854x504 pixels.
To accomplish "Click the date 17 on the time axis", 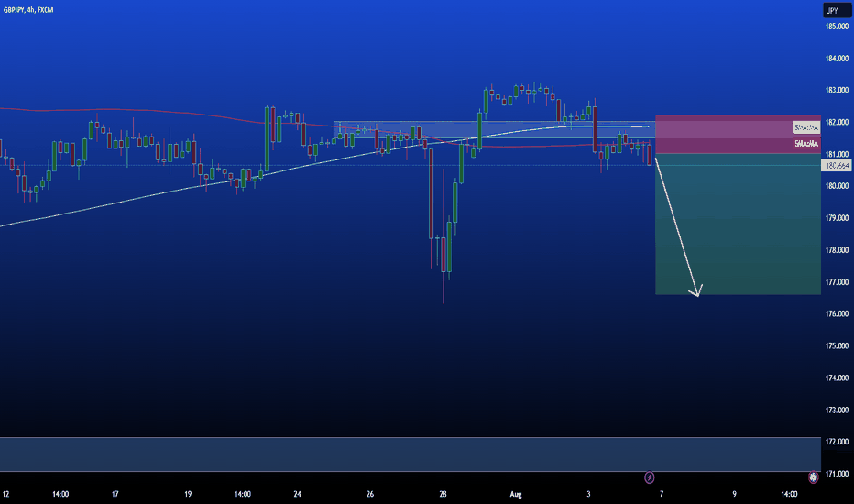I will [115, 494].
